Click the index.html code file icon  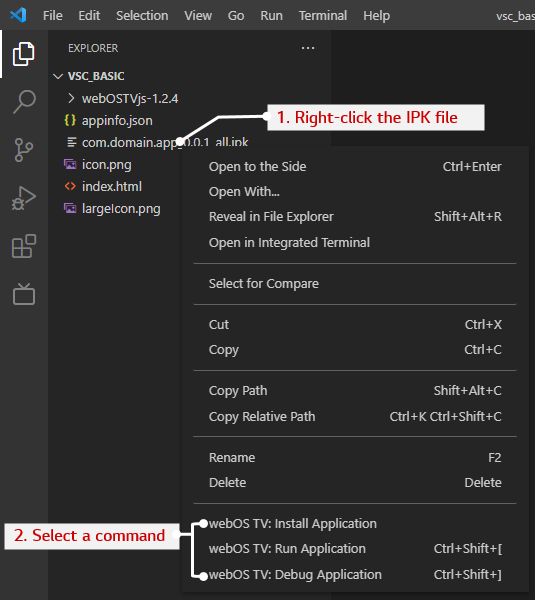tap(70, 186)
